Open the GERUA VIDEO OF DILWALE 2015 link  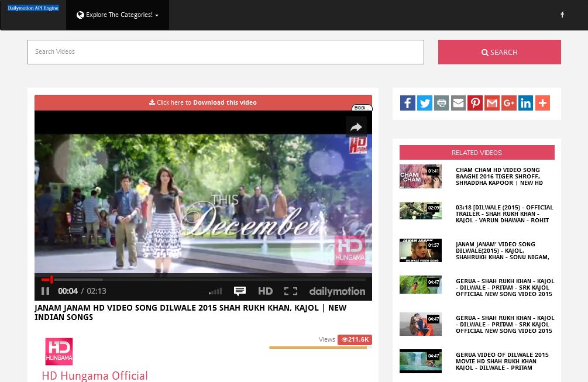(x=502, y=362)
